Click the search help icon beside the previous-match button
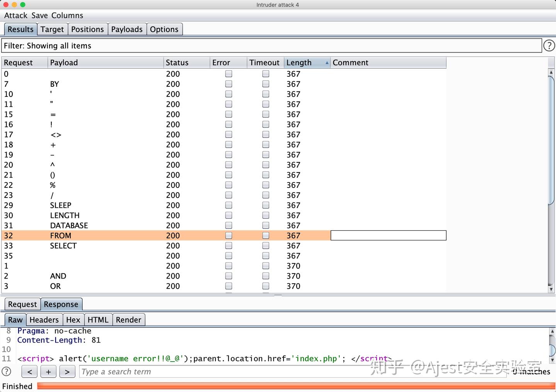Image resolution: width=556 pixels, height=392 pixels. (x=6, y=371)
